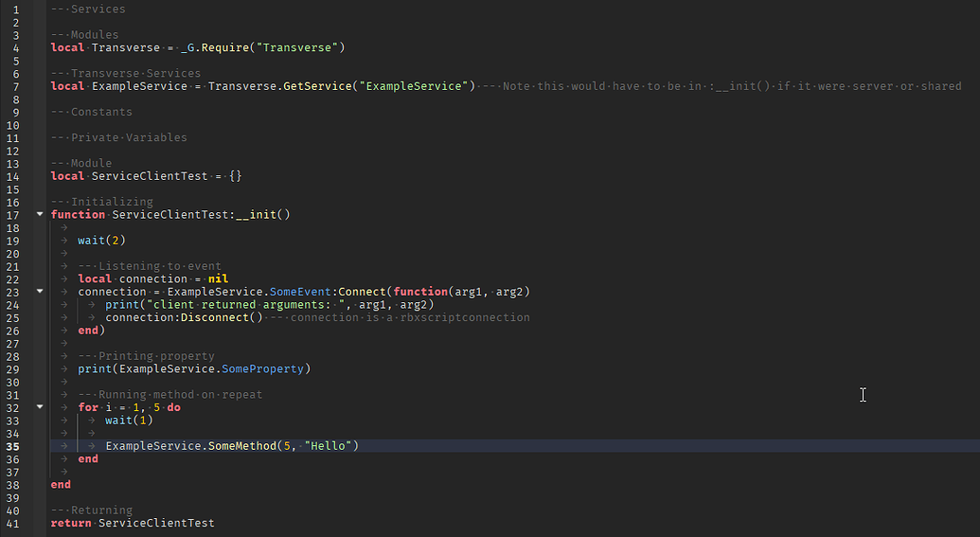Click the "Hello" string on line 35
Viewport: 980px width, 537px height.
[329, 446]
